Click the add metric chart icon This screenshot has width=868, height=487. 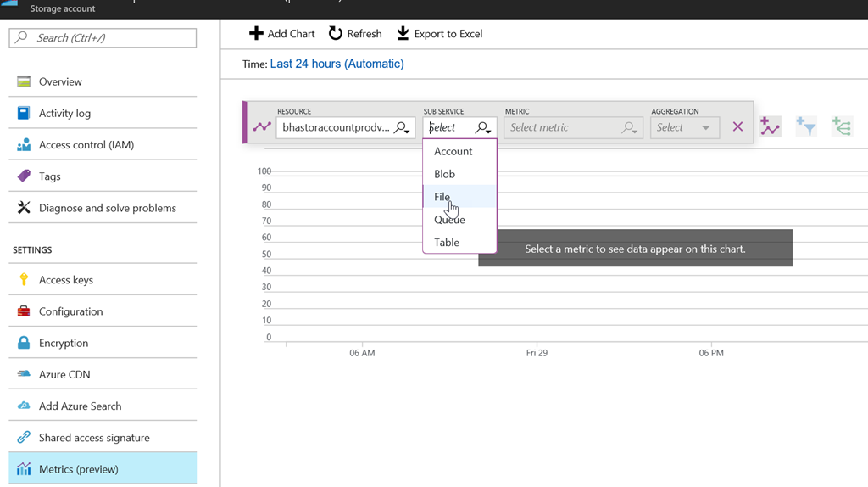point(770,127)
